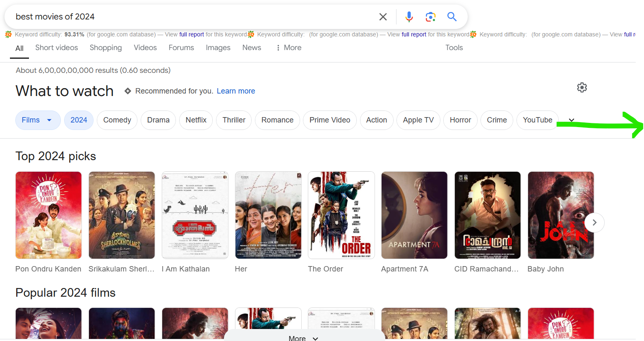Open the Srikakulam Sherlock Holmes poster in Top picks
The width and height of the screenshot is (644, 341).
pos(122,215)
